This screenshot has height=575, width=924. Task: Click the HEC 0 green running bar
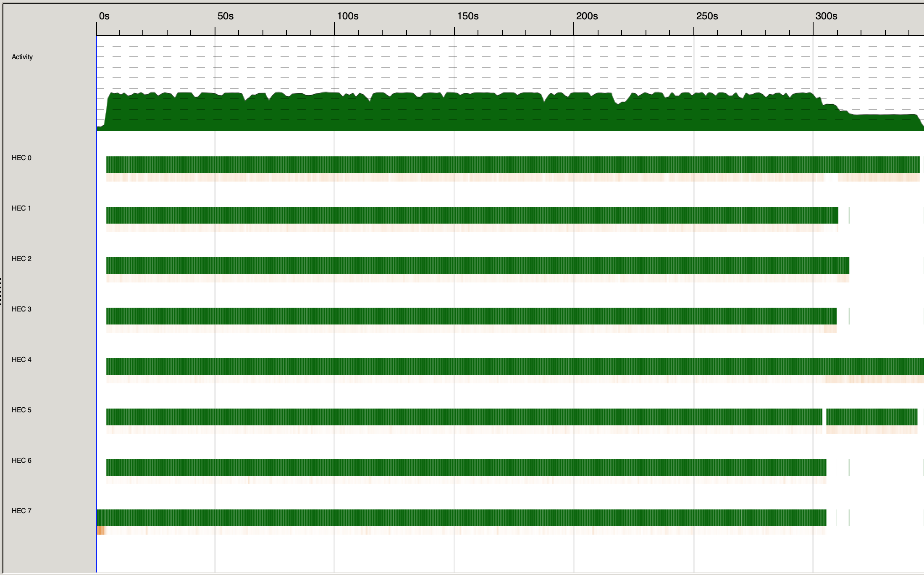[x=462, y=165]
